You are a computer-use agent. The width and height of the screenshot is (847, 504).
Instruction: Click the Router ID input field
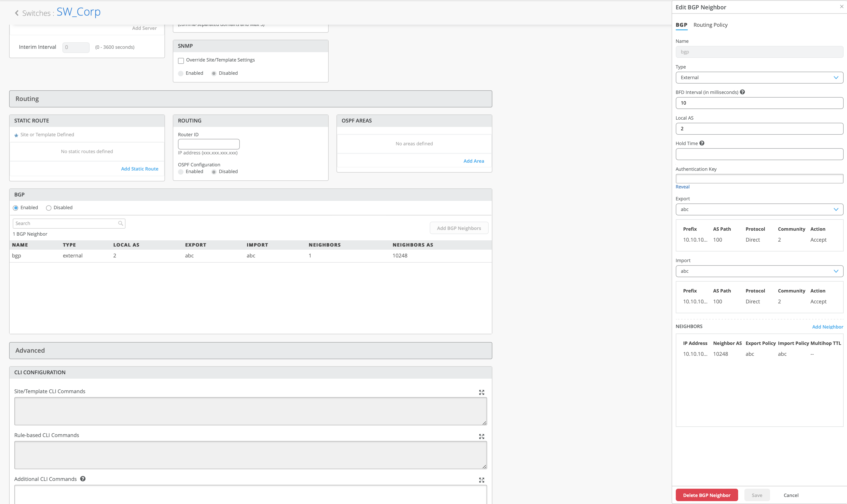(209, 144)
